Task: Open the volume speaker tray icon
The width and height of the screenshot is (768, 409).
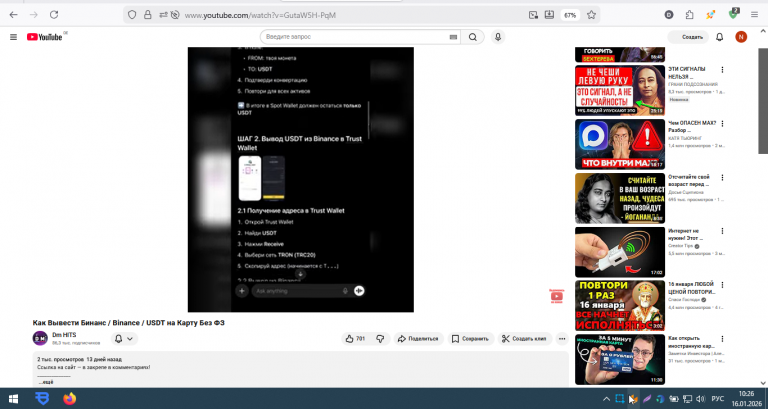Action: tap(700, 399)
